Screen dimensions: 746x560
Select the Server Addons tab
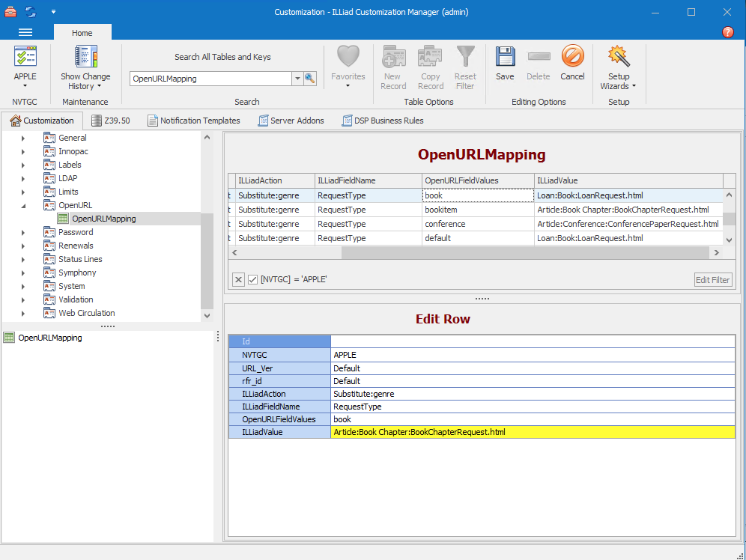point(291,121)
